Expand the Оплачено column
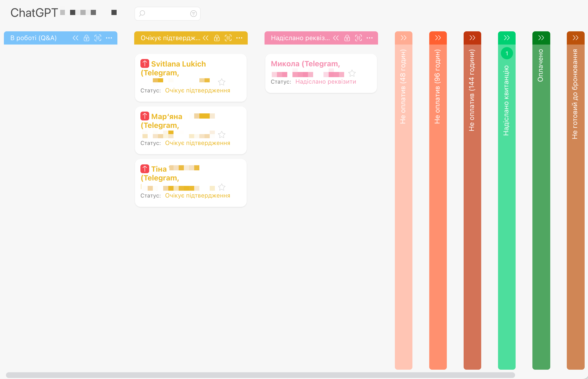 (x=541, y=38)
